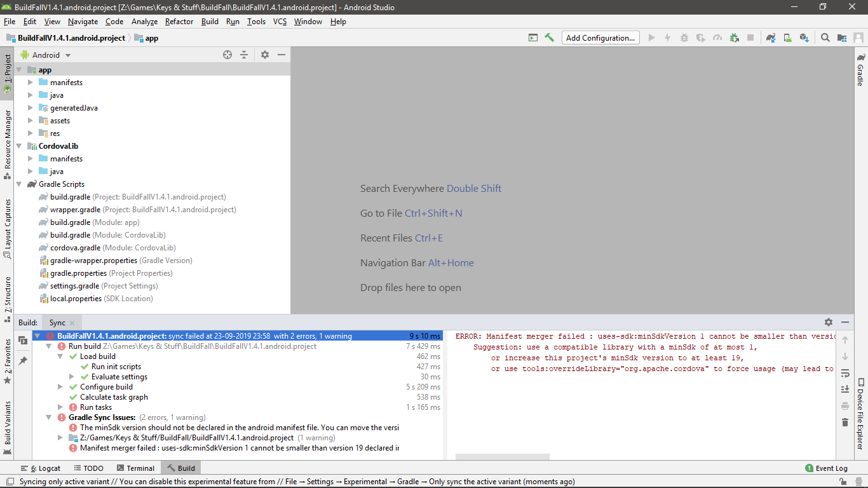This screenshot has height=488, width=868.
Task: Click trash icon to clear build output
Action: click(x=845, y=422)
